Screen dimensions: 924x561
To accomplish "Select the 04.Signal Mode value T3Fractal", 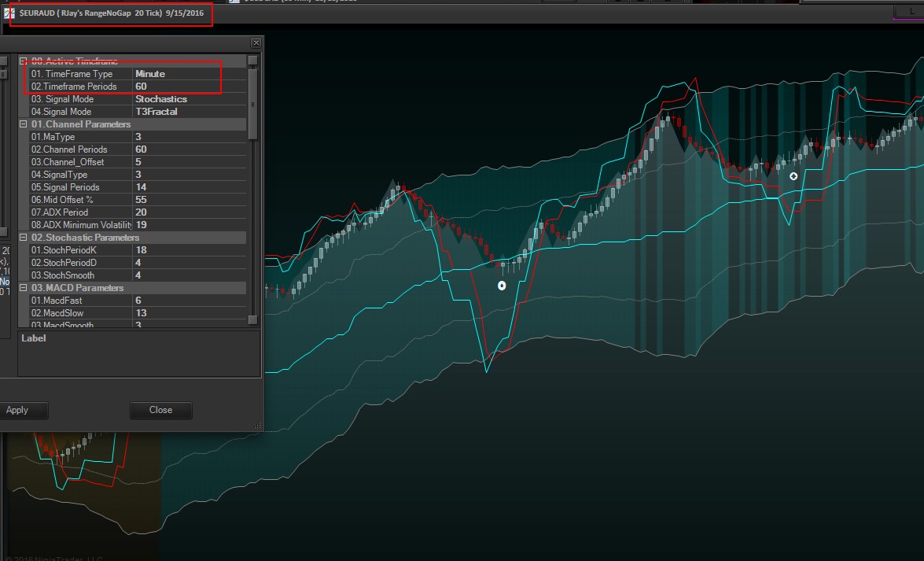I will 190,112.
